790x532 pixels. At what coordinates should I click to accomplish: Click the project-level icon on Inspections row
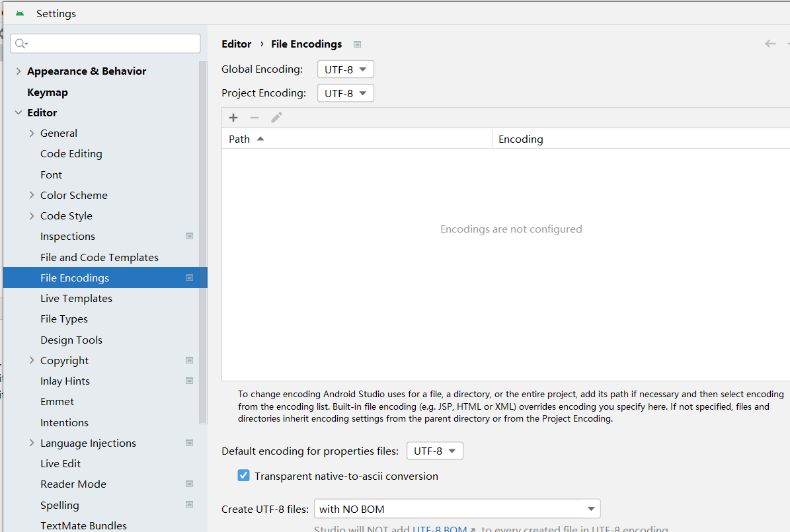(190, 237)
